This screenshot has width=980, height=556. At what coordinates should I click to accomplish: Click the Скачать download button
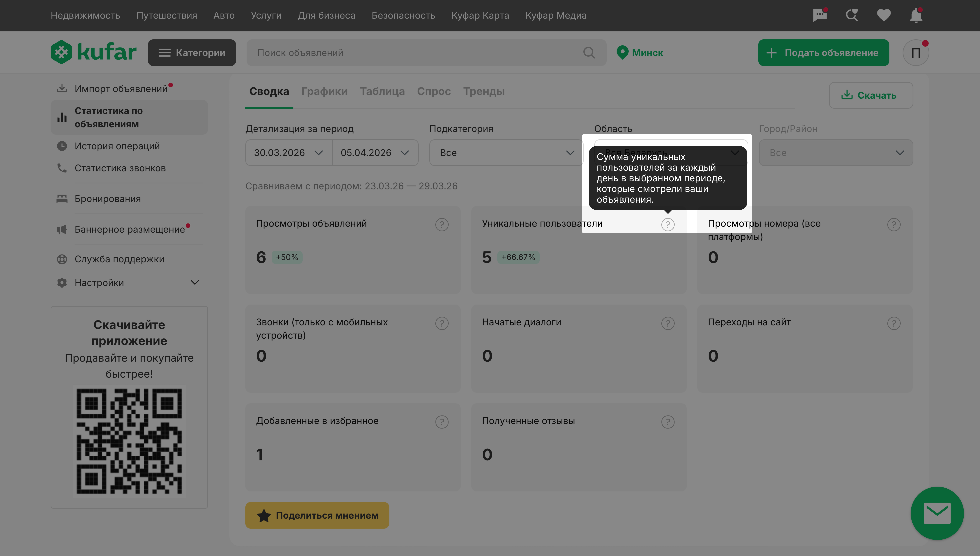(871, 95)
